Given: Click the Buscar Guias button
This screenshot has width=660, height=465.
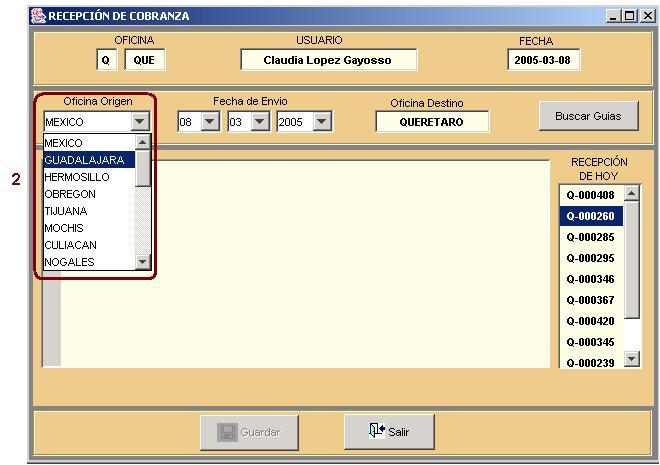Looking at the screenshot, I should pos(588,116).
